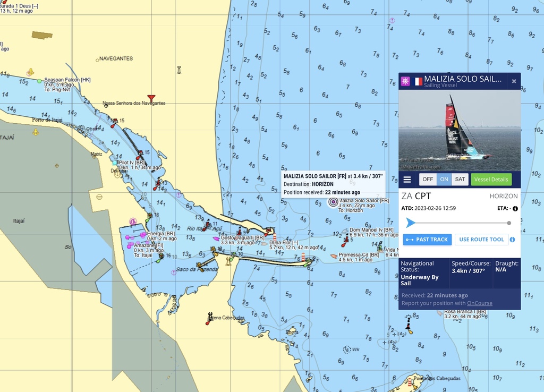
Task: Select Dom Manoel Iv grey vessel marker
Action: (345, 231)
